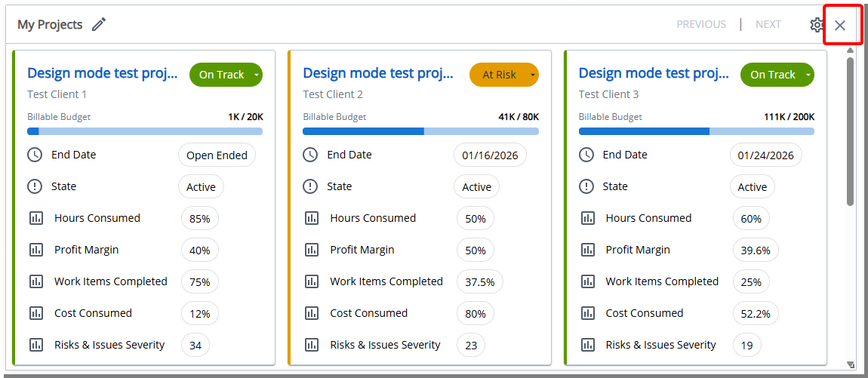
Task: Click the 41K / 80K billable budget bar
Action: pyautogui.click(x=420, y=131)
